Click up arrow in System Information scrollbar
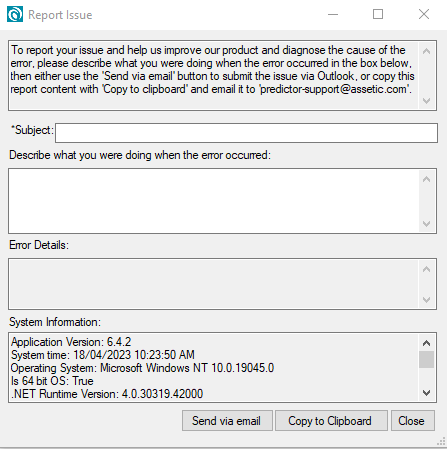Viewport: 447px width, 449px height. pos(426,343)
